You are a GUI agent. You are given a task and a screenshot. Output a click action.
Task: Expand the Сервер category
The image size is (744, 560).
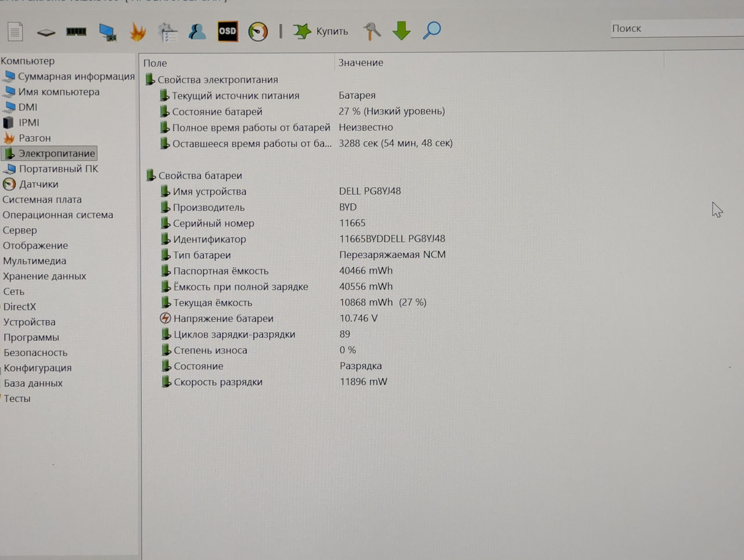[x=20, y=230]
